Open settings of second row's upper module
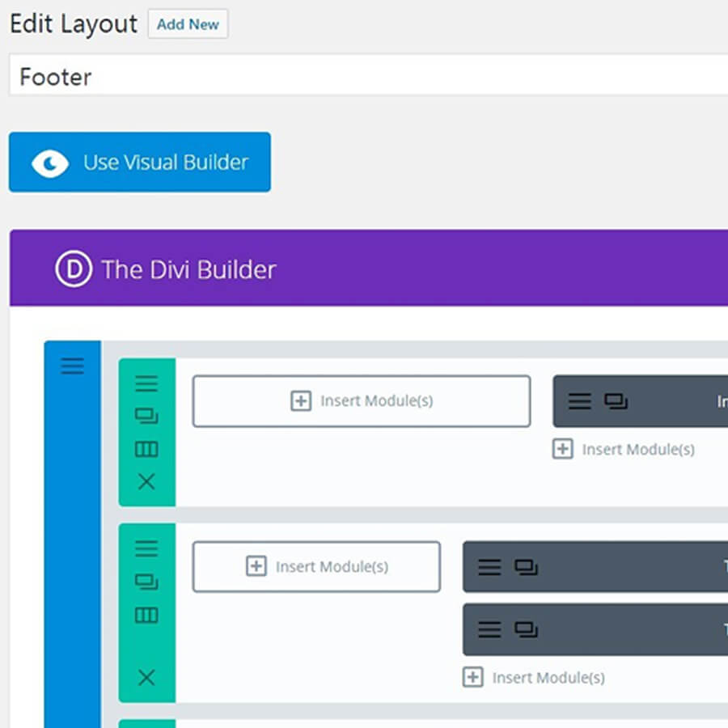728x728 pixels. point(490,567)
